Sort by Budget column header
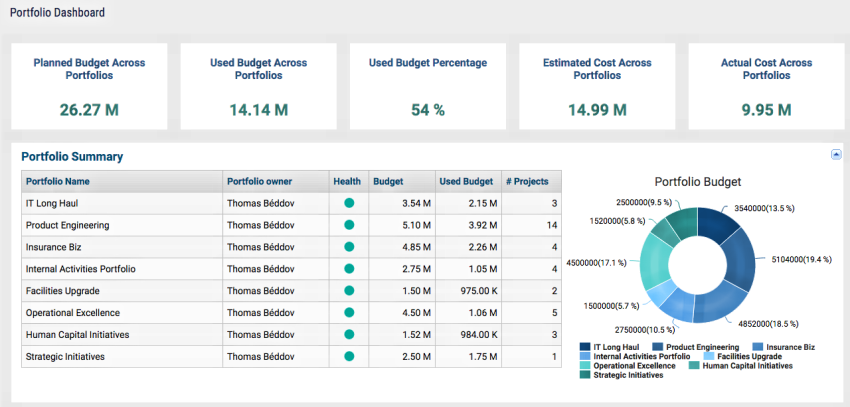850x407 pixels. [402, 182]
